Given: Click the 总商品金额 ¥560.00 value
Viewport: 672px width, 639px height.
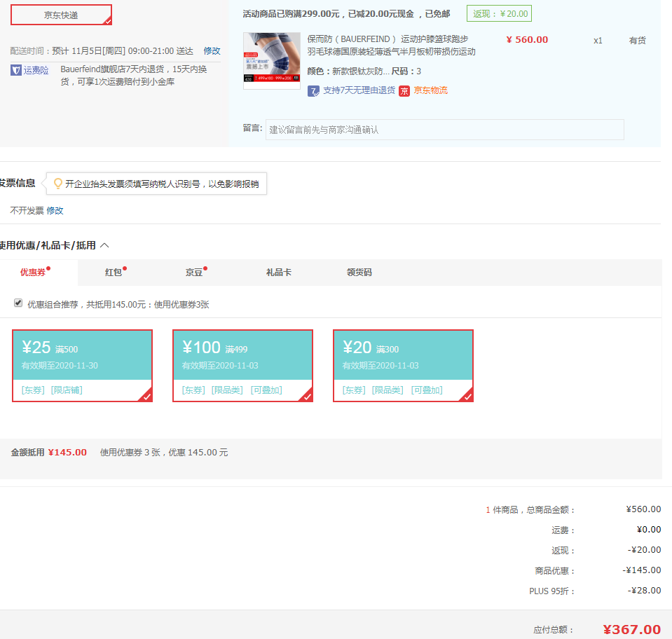Looking at the screenshot, I should 644,509.
